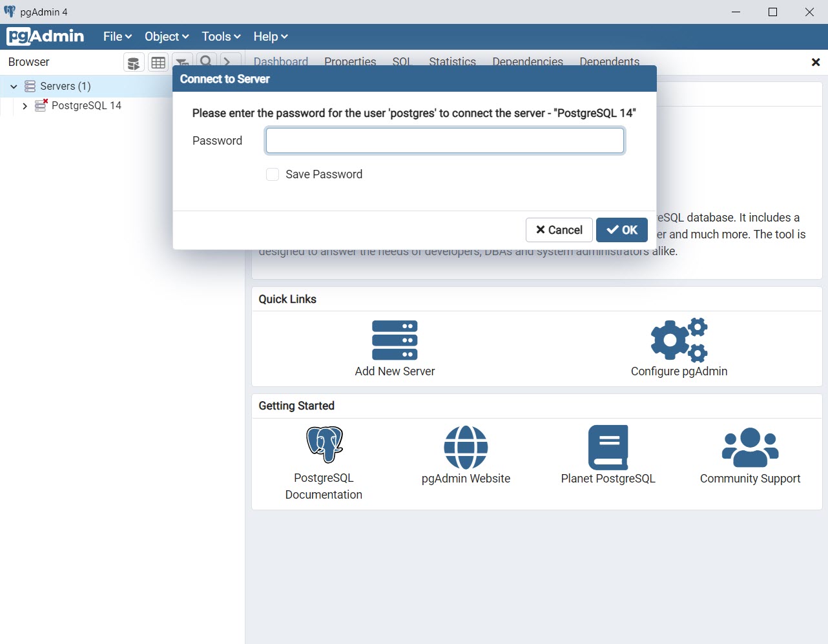
Task: Open the Tools menu
Action: [x=221, y=37]
